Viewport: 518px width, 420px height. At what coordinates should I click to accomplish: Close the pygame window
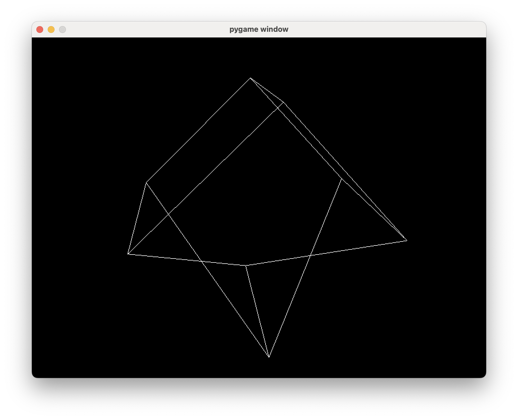(x=40, y=30)
